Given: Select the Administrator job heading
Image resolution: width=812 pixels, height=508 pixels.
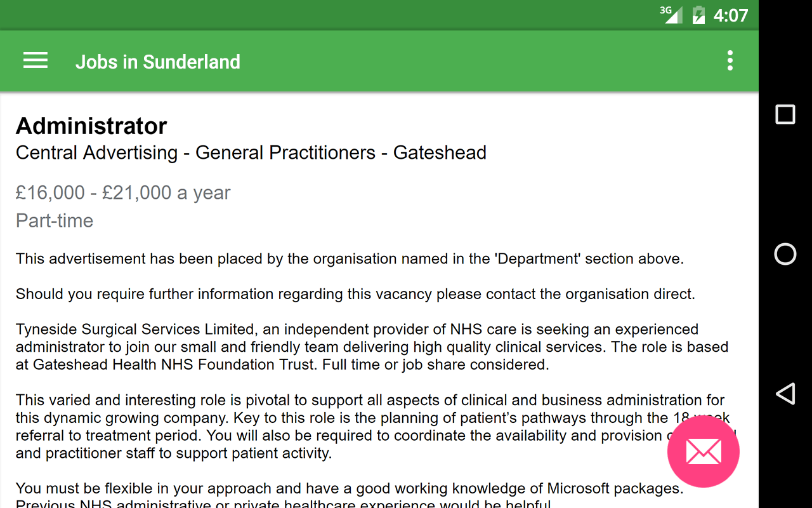Looking at the screenshot, I should click(x=91, y=126).
